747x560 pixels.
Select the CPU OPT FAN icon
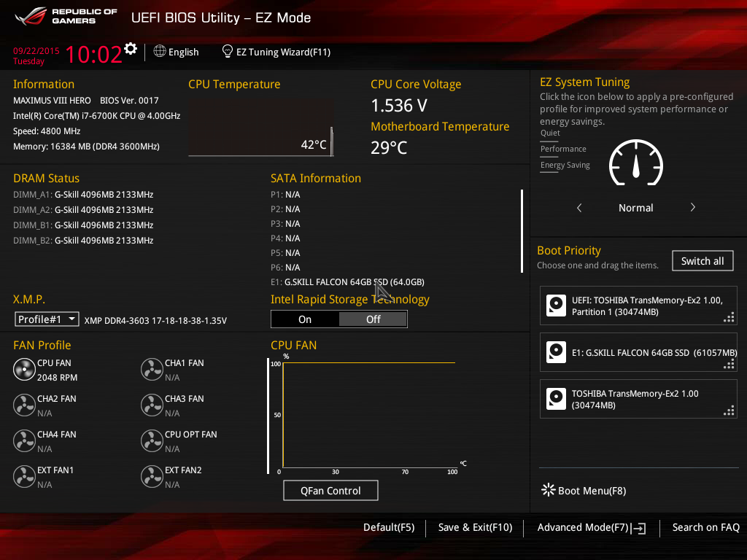pos(152,441)
